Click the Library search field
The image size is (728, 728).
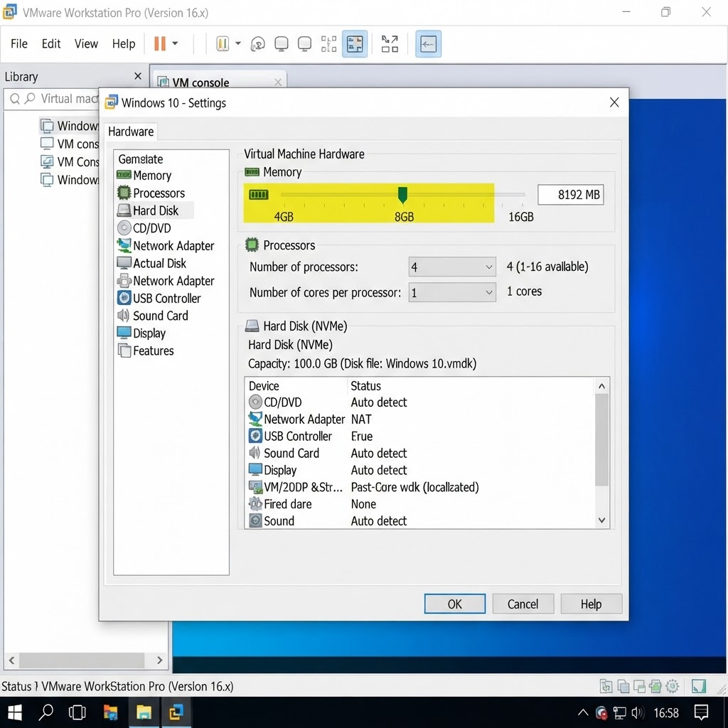point(52,99)
